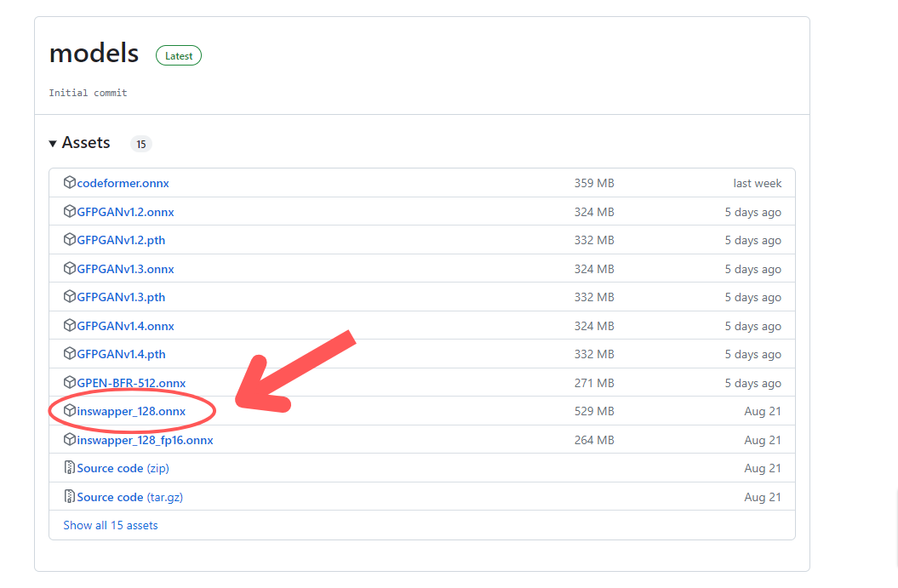898x588 pixels.
Task: Click the package icon beside GFPGANv1.3.pth
Action: pos(70,297)
